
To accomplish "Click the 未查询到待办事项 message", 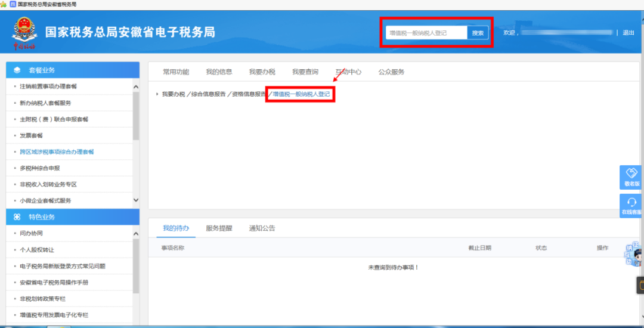I will click(x=393, y=267).
